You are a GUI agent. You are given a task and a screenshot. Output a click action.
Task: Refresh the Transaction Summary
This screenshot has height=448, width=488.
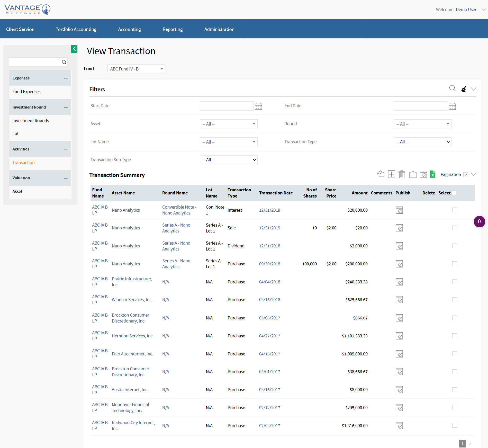381,174
